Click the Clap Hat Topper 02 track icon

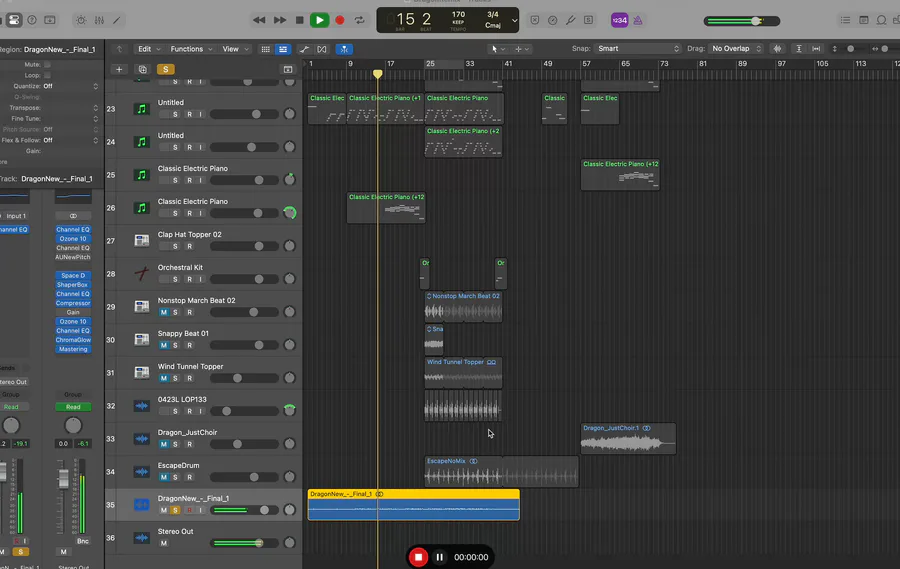click(x=141, y=241)
